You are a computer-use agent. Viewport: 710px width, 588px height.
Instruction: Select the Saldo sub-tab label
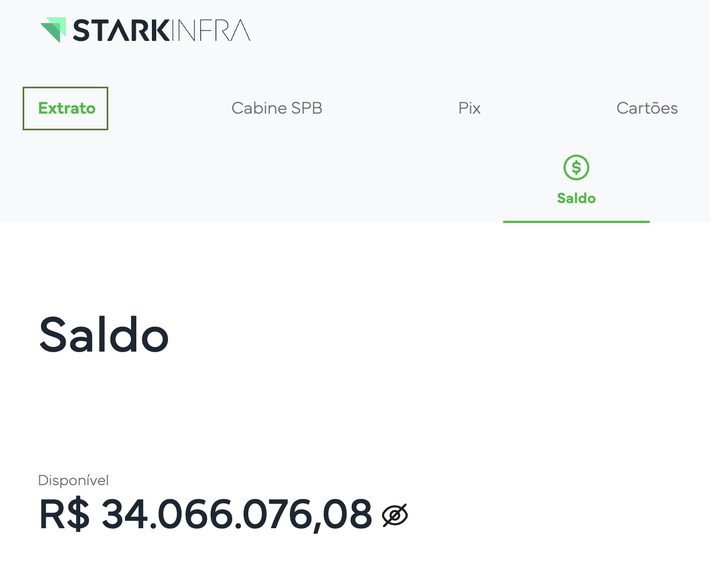pyautogui.click(x=576, y=198)
